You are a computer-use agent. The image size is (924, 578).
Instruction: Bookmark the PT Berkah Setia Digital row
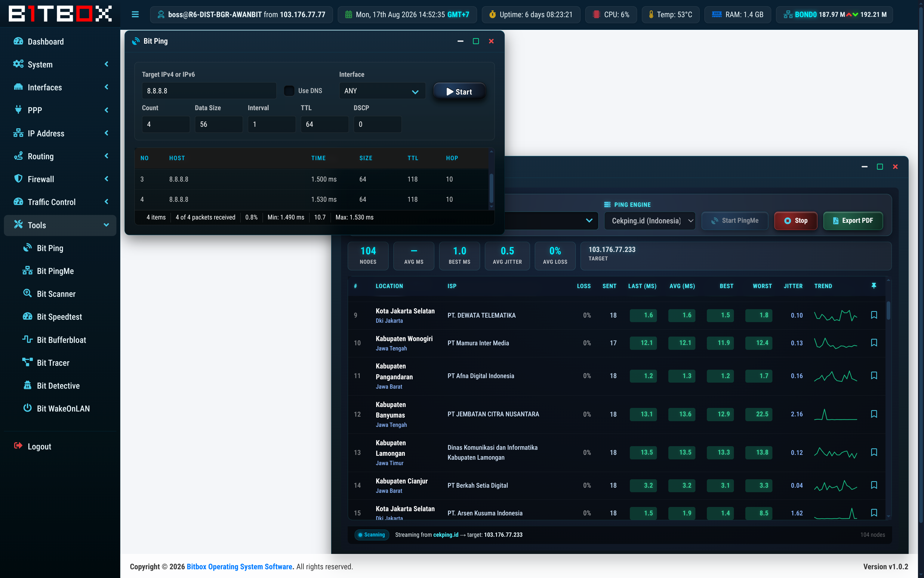click(874, 485)
